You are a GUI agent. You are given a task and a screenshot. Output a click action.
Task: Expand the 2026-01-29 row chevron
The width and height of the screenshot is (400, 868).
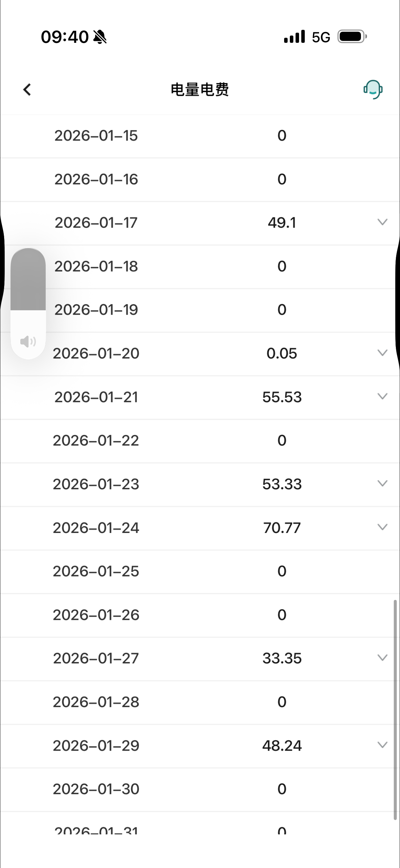click(382, 745)
